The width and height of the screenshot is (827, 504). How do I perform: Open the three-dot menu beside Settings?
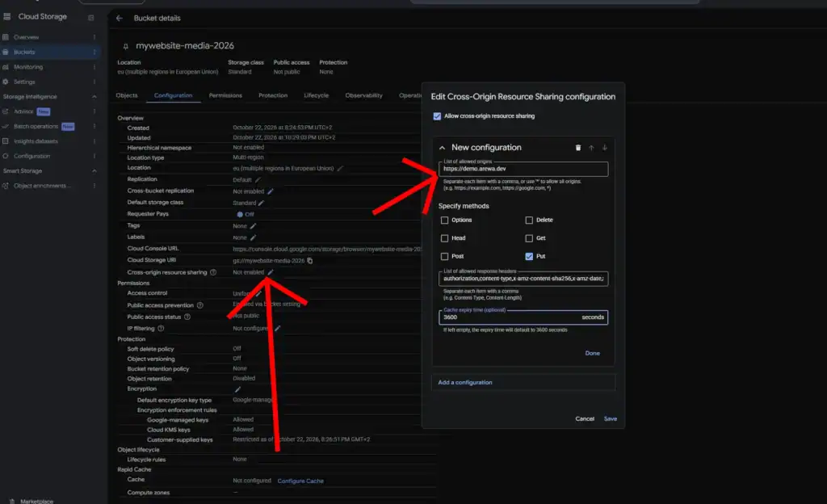(94, 82)
